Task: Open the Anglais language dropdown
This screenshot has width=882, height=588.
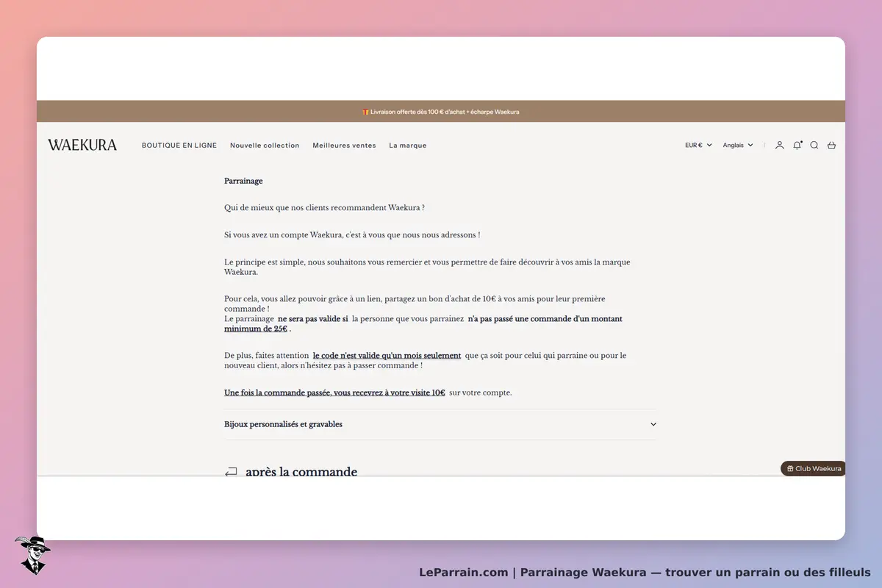Action: tap(738, 146)
